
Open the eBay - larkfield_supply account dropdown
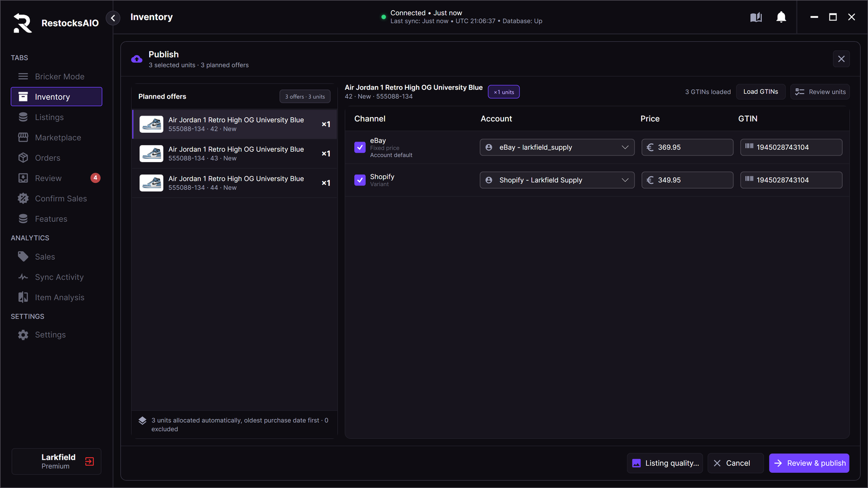tap(557, 147)
